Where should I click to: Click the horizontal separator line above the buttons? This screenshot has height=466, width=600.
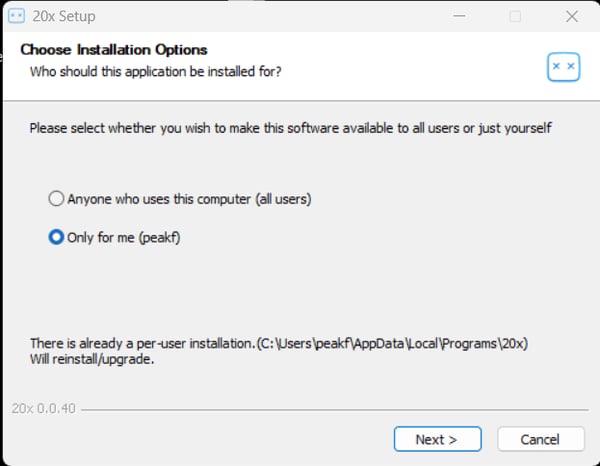(330, 409)
